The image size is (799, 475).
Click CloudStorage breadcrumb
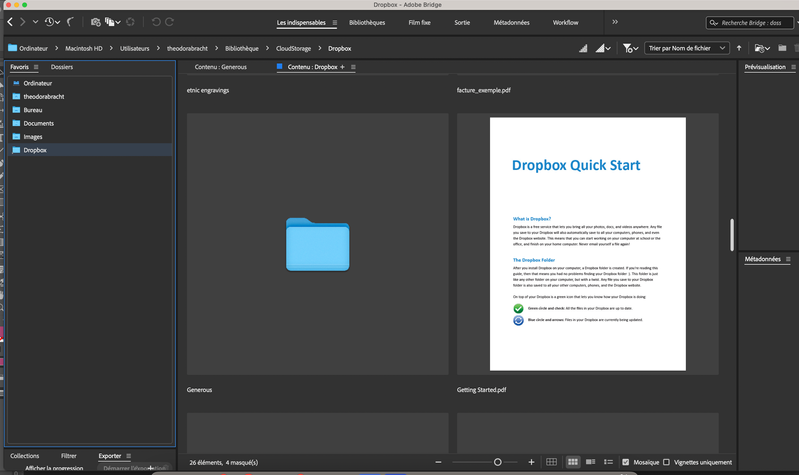(294, 48)
